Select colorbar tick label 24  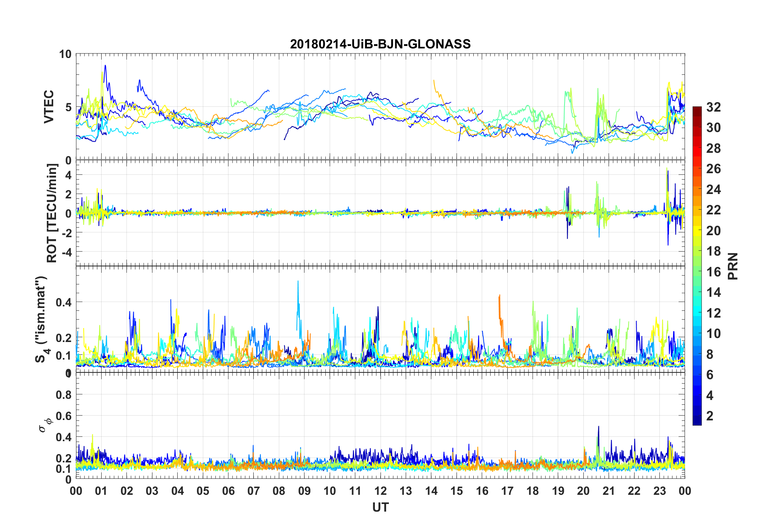pyautogui.click(x=713, y=190)
